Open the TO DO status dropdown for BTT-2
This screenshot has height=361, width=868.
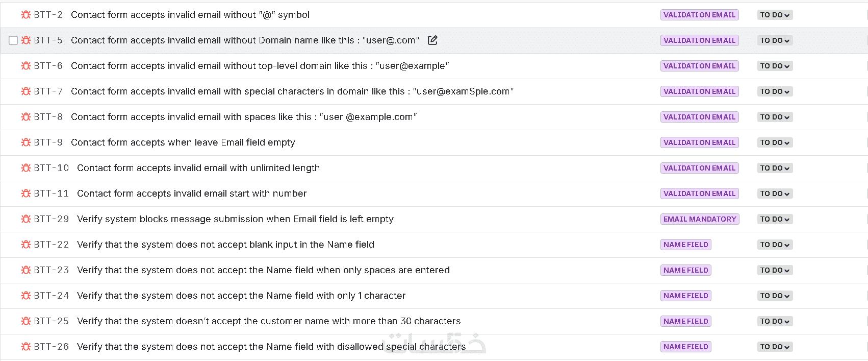775,15
